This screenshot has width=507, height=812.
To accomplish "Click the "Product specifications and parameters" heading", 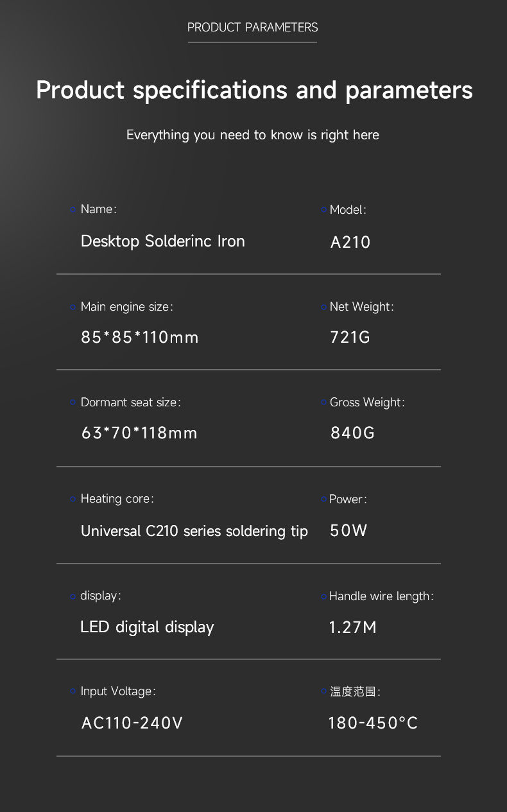I will [254, 90].
